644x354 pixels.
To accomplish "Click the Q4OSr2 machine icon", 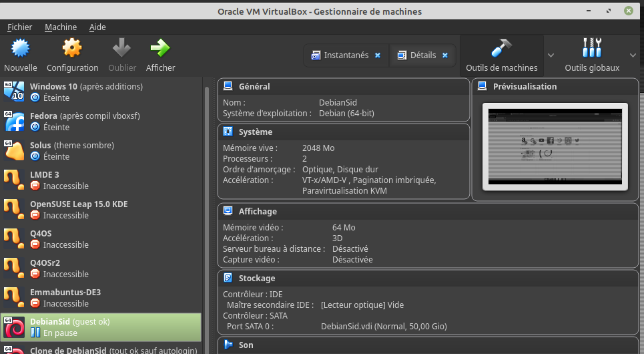I will coord(14,268).
